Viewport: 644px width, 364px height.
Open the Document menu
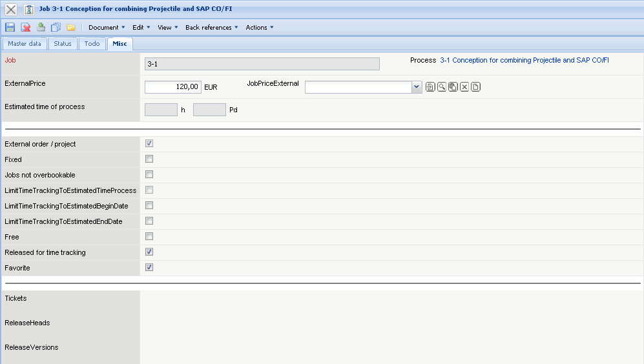tap(107, 28)
